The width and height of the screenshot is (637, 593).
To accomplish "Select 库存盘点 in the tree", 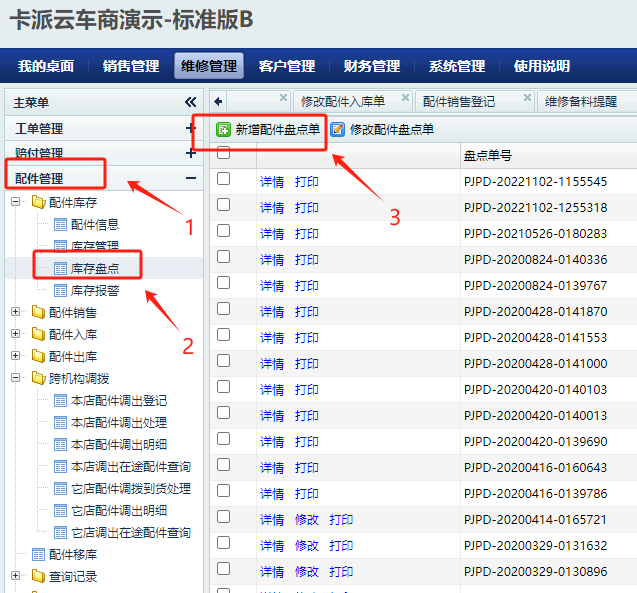I will 94,268.
